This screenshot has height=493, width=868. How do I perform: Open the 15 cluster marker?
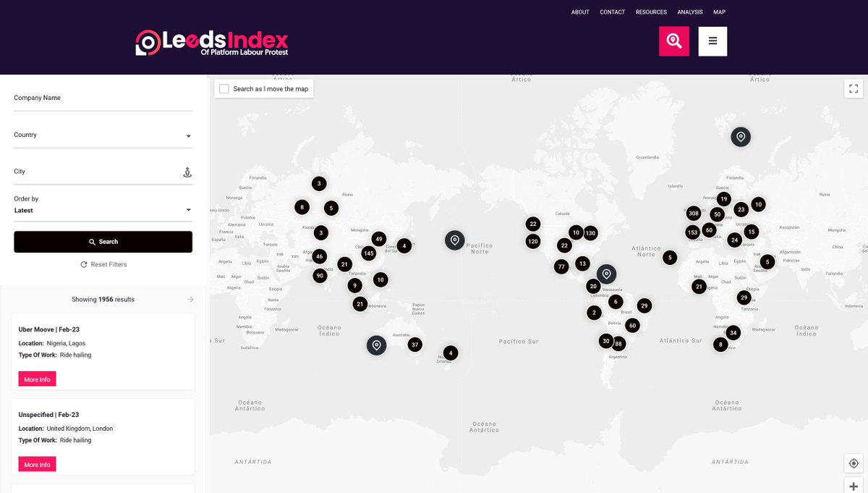[752, 232]
